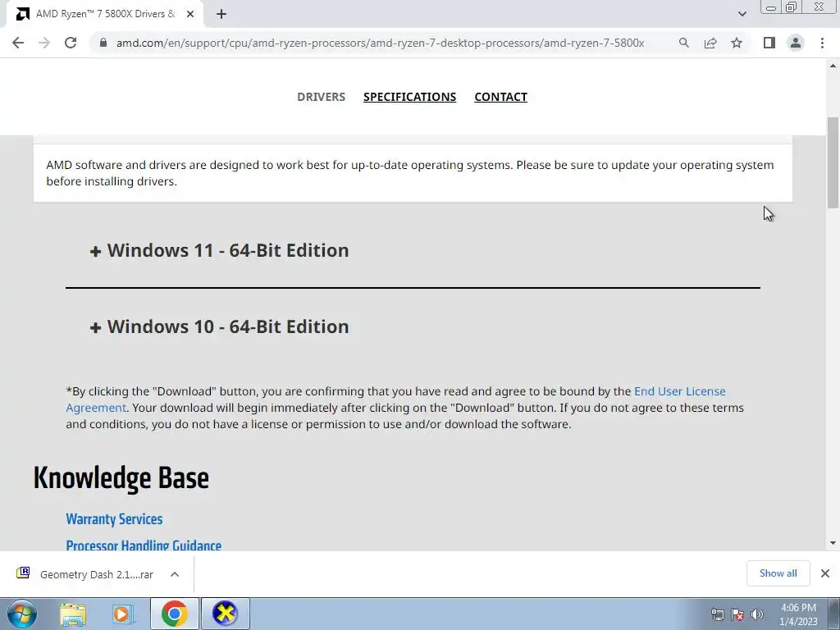The width and height of the screenshot is (840, 630).
Task: Switch to the SPECIFICATIONS section
Action: pos(410,97)
